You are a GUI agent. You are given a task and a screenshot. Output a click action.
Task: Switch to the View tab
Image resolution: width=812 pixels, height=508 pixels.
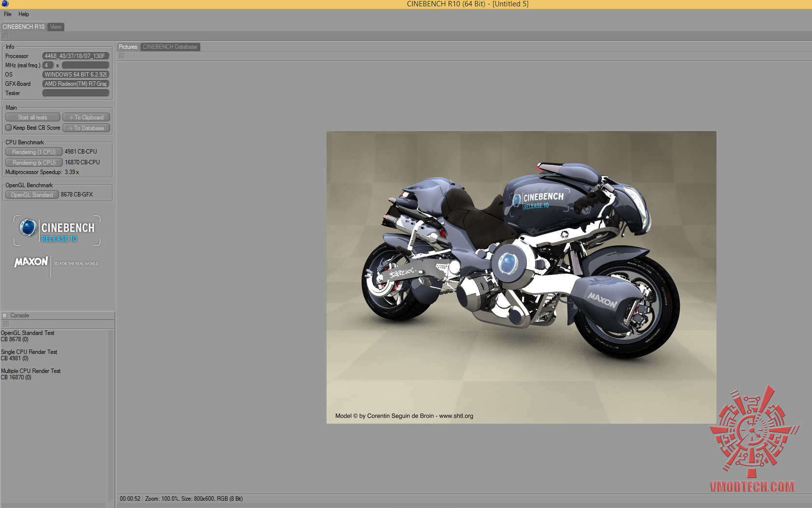click(56, 27)
